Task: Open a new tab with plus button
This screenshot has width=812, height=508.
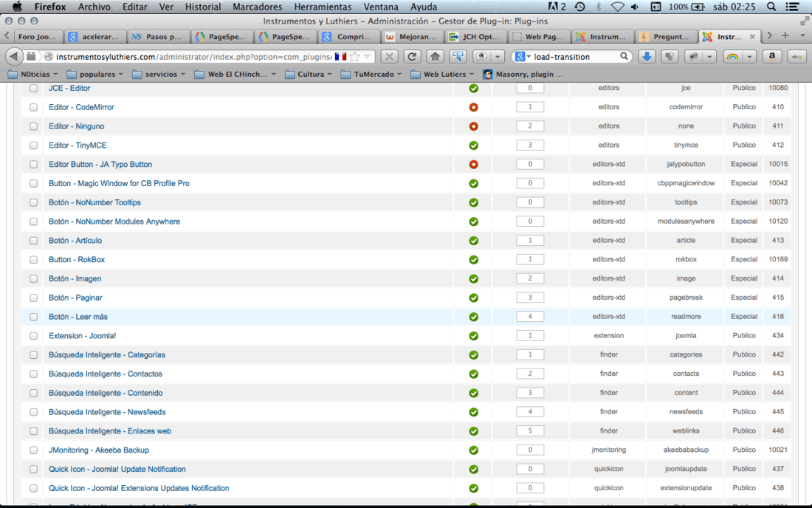Action: click(785, 35)
